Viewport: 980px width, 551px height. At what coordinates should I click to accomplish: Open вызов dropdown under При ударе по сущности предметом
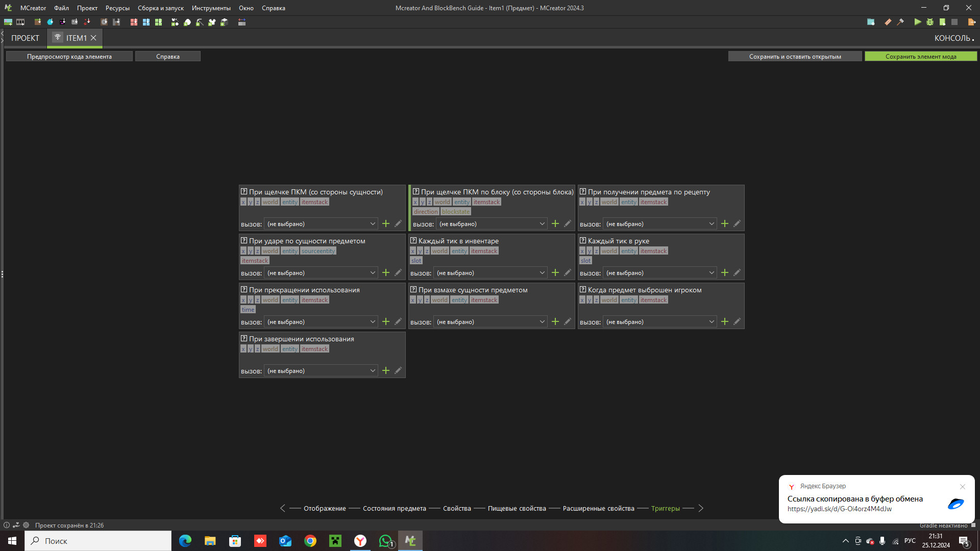[x=321, y=273]
